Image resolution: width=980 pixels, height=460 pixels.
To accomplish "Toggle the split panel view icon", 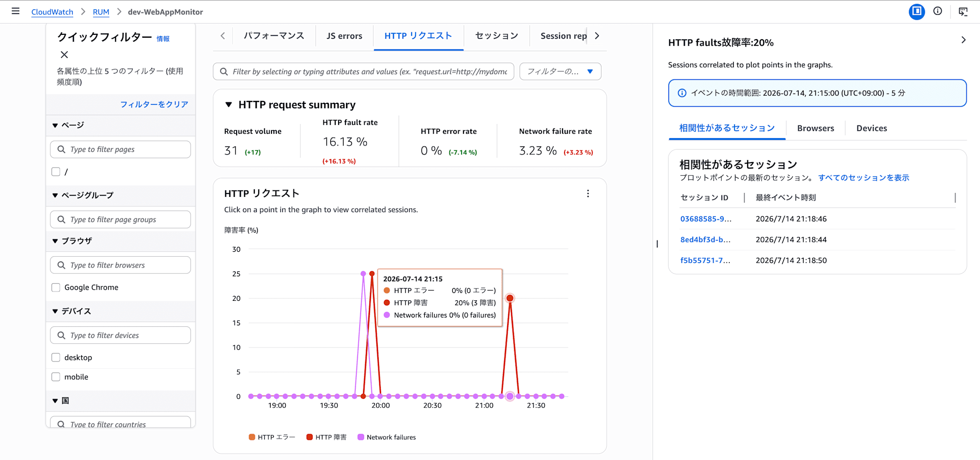I will point(917,11).
